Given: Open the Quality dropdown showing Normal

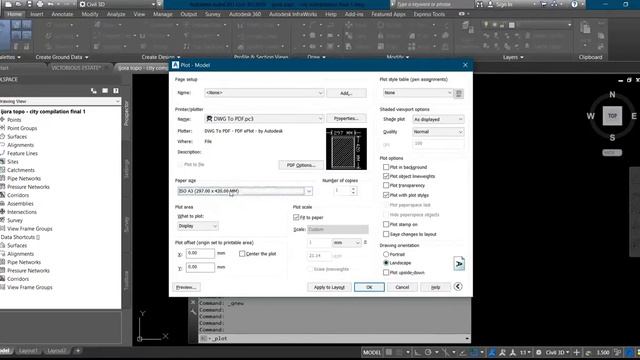Looking at the screenshot, I should [438, 132].
